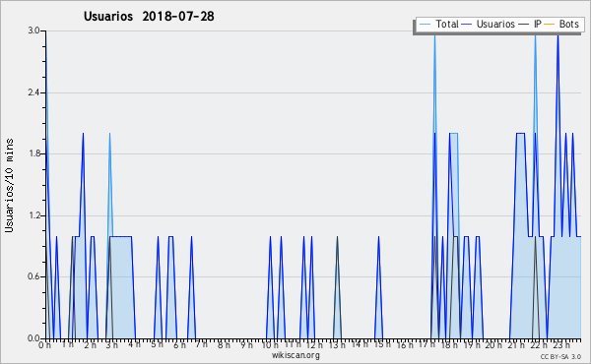
Task: Click the 8 h x-axis label
Action: click(224, 344)
